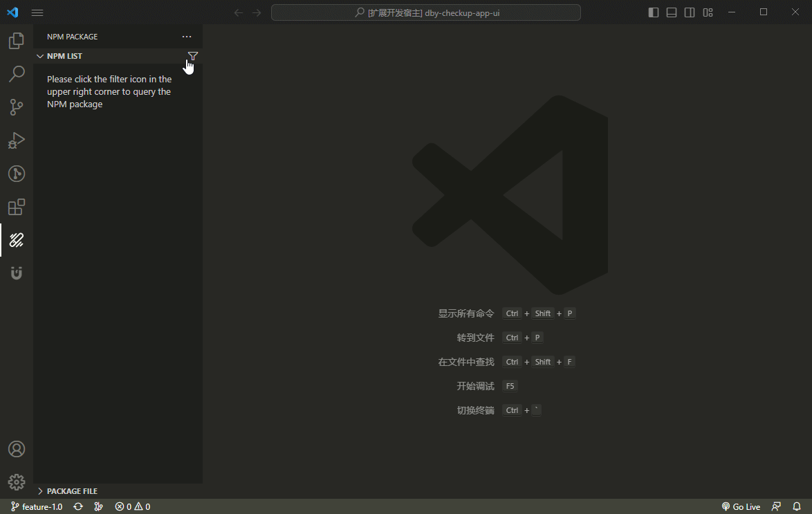Click the feedback icon in status bar
Screen dimensions: 812x514
776,507
